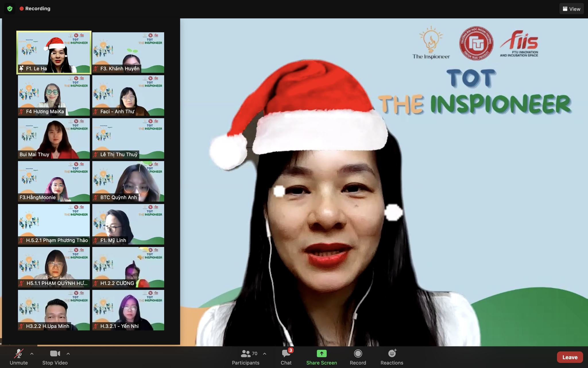The height and width of the screenshot is (368, 588).
Task: Click the red Leave button
Action: point(570,357)
